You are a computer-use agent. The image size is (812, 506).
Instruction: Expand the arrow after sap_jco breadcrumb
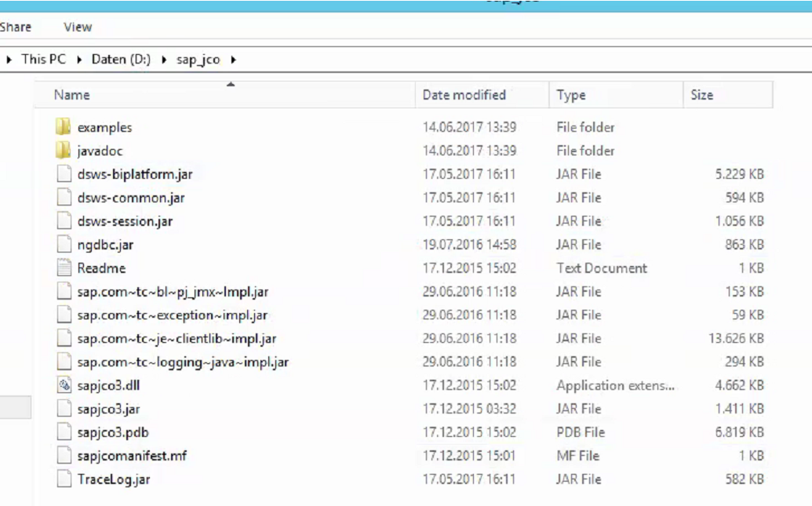234,60
